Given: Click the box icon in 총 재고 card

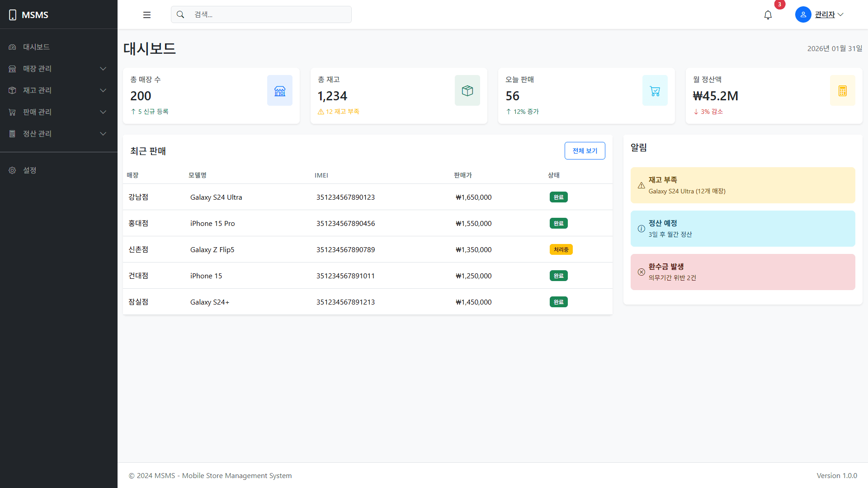Looking at the screenshot, I should 467,91.
